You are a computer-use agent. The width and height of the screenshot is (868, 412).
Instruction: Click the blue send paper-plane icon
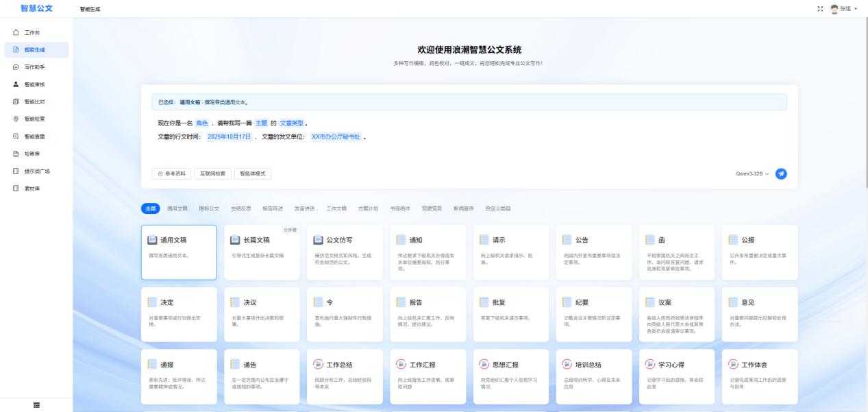(x=781, y=173)
